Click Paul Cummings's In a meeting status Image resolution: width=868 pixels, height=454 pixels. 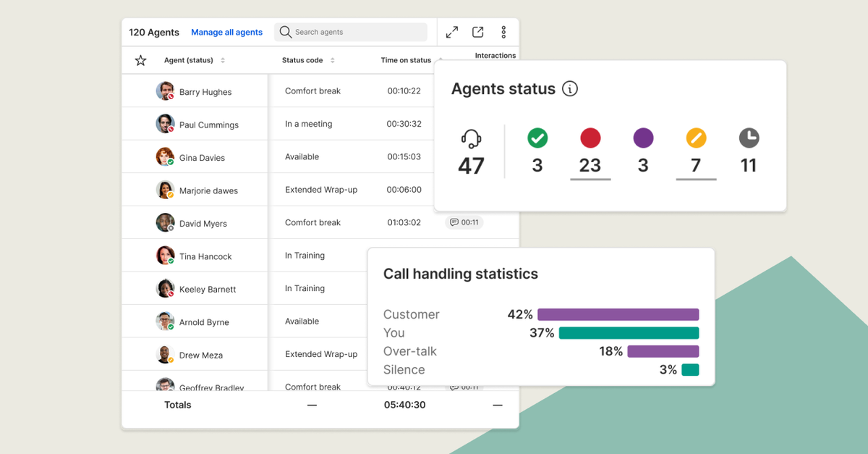coord(309,124)
